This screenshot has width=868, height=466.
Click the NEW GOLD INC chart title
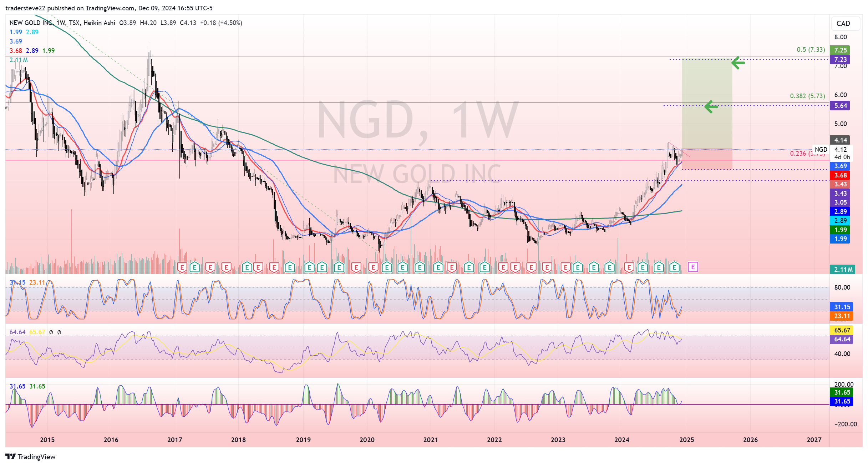(31, 23)
